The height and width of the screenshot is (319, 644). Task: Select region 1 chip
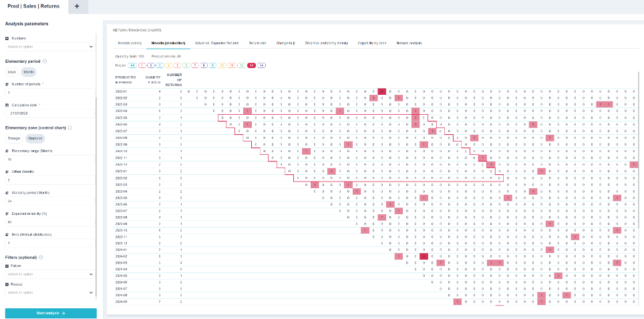tap(142, 65)
